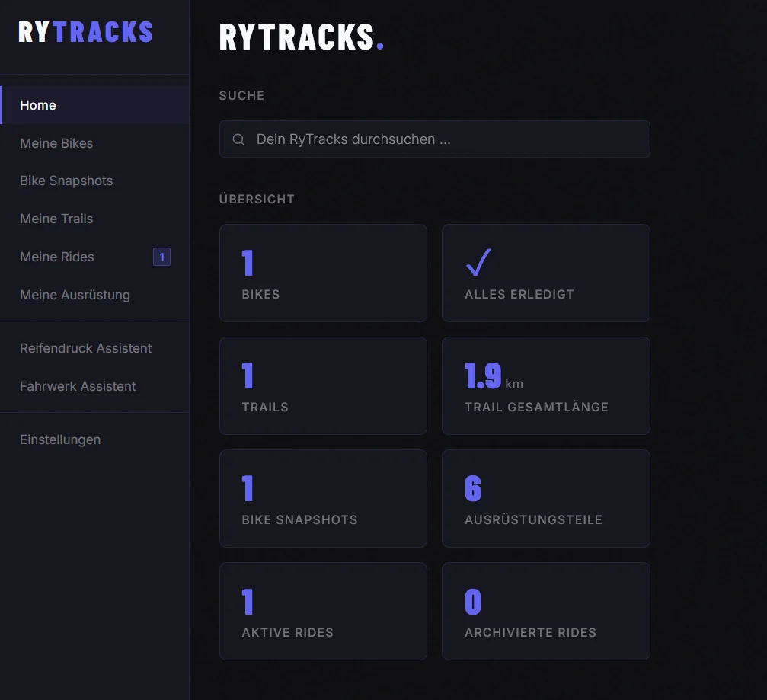Click the ÜBERSICHT section label

(x=257, y=199)
